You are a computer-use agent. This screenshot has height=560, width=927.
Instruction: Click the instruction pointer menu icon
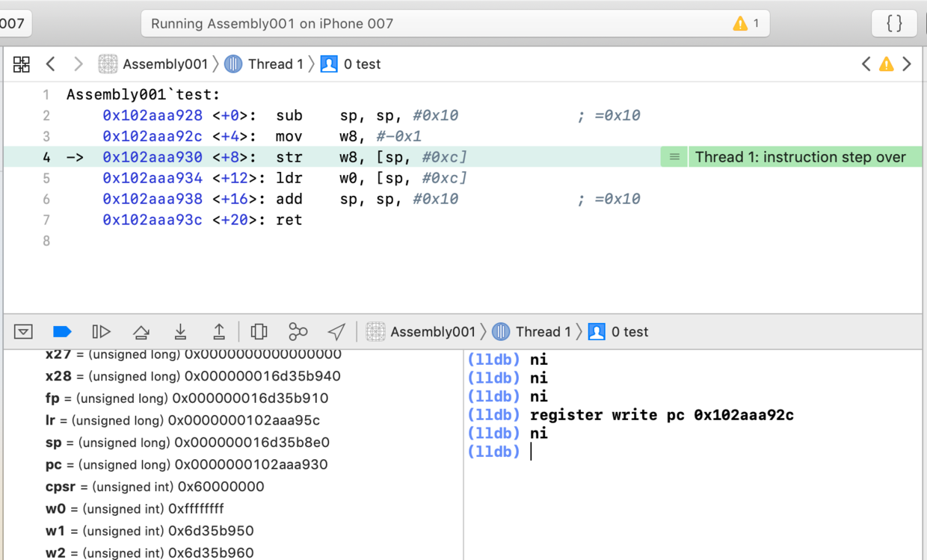click(674, 157)
